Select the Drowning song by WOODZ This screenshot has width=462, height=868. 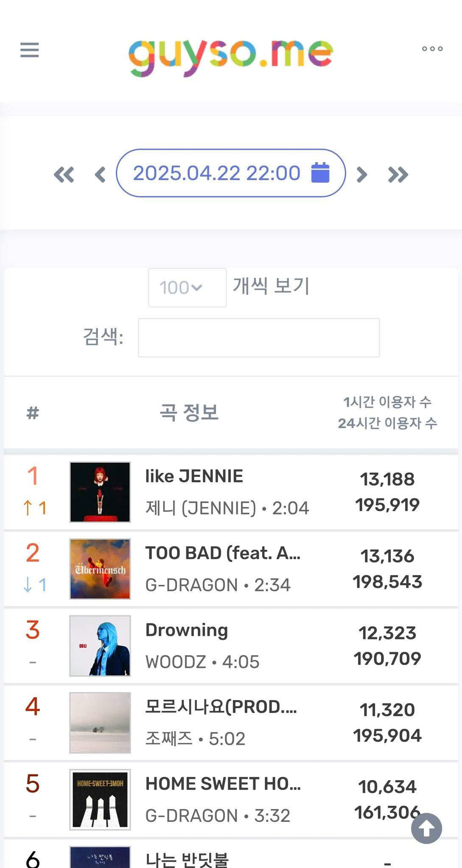tap(187, 630)
